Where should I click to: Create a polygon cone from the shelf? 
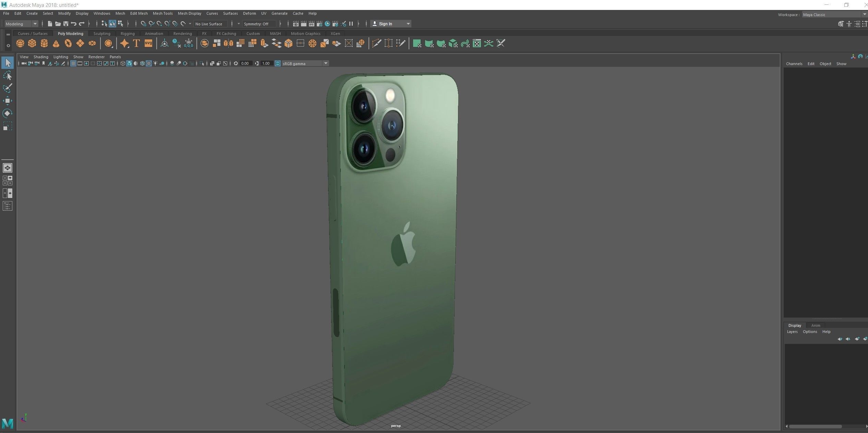point(56,44)
